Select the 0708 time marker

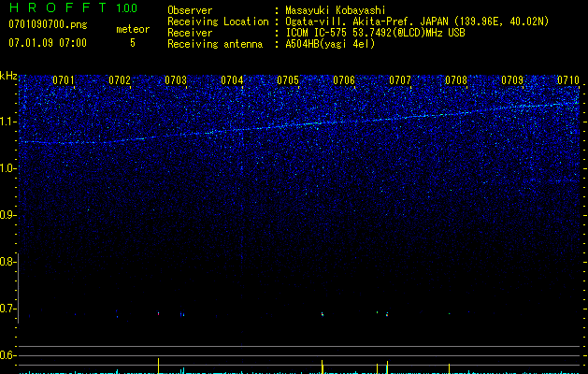click(x=456, y=81)
